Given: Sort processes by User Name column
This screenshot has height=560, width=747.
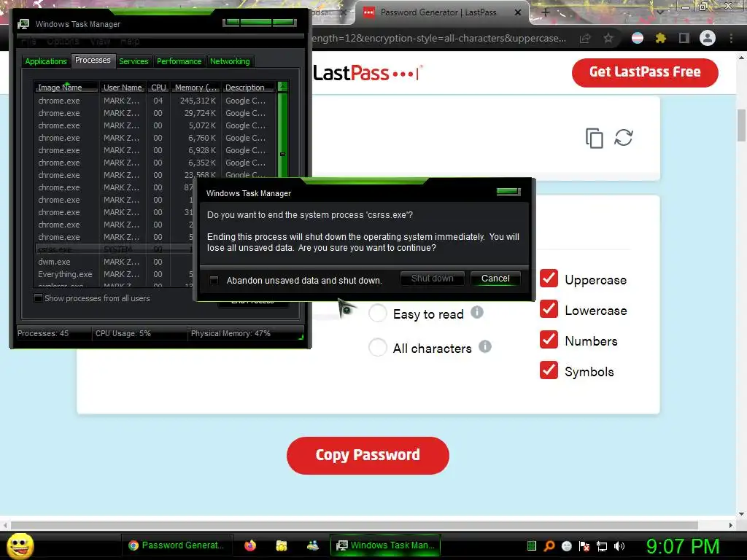Looking at the screenshot, I should 123,87.
